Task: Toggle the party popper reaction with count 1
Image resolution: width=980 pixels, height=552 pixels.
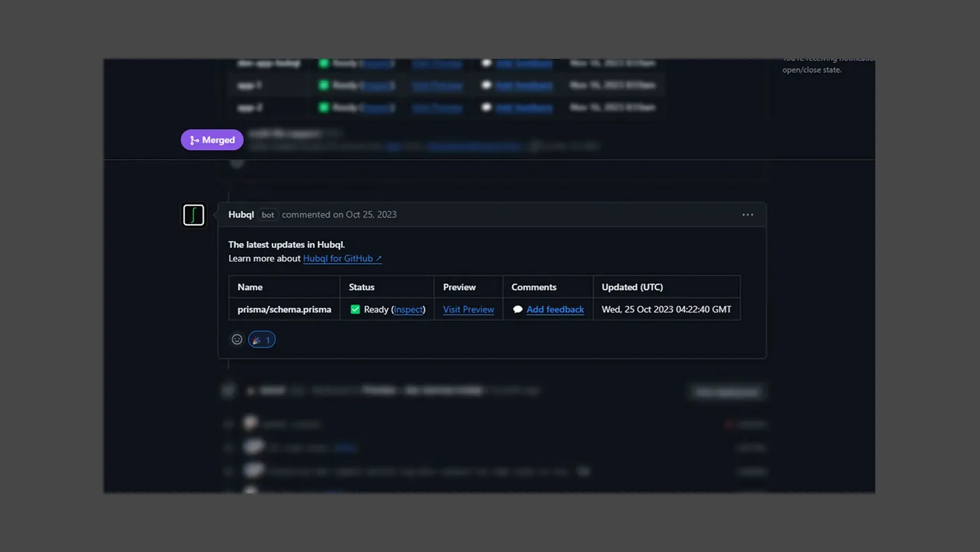Action: 262,340
